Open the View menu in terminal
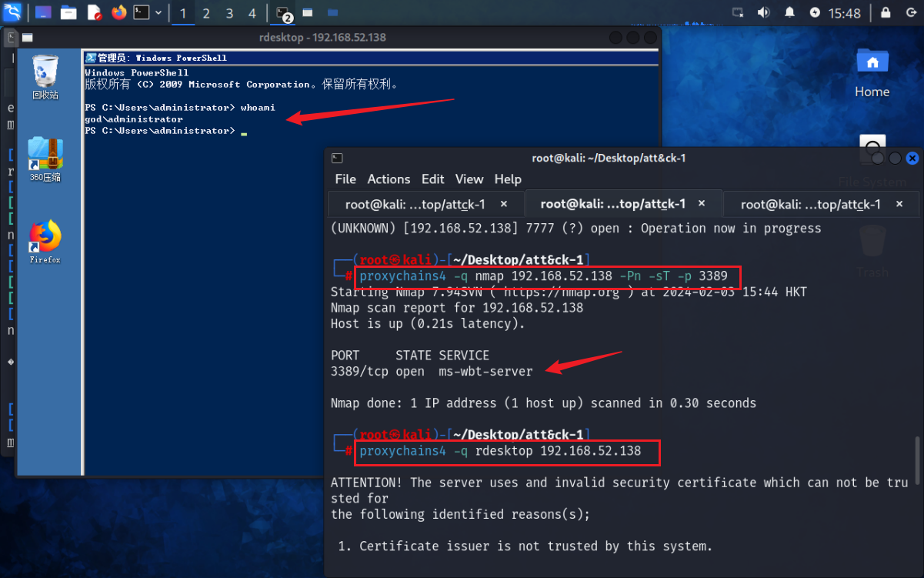The image size is (924, 578). pos(469,179)
